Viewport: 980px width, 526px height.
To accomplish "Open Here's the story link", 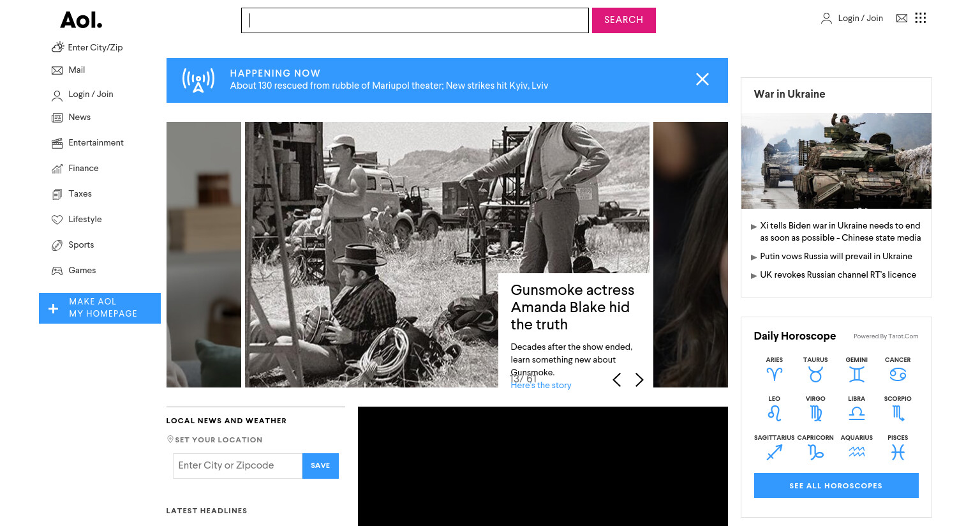I will tap(541, 386).
